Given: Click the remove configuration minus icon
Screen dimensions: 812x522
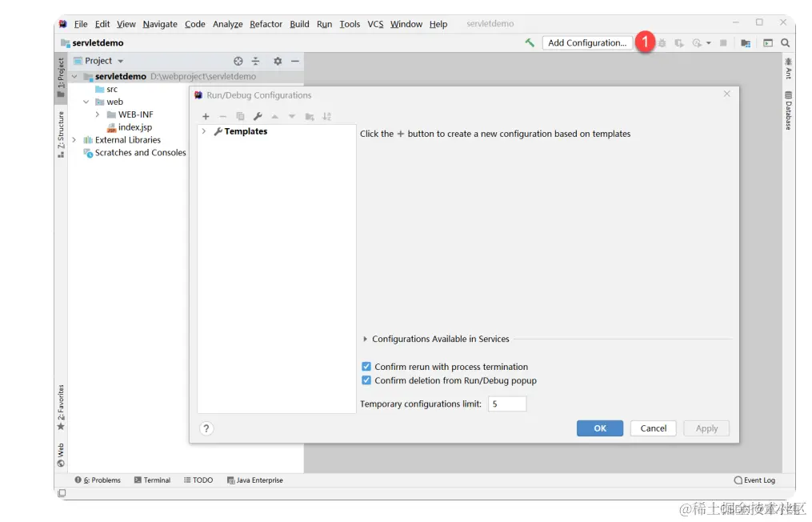Looking at the screenshot, I should pos(222,117).
